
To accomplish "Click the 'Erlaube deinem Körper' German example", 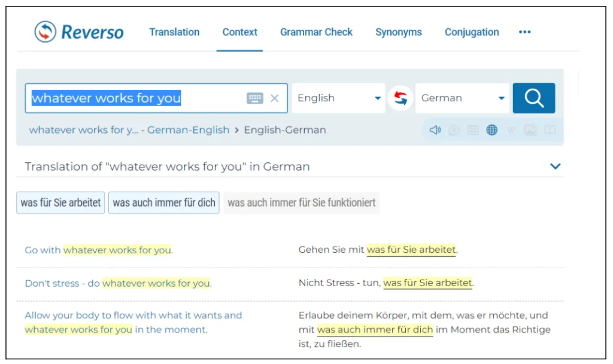I will [424, 330].
